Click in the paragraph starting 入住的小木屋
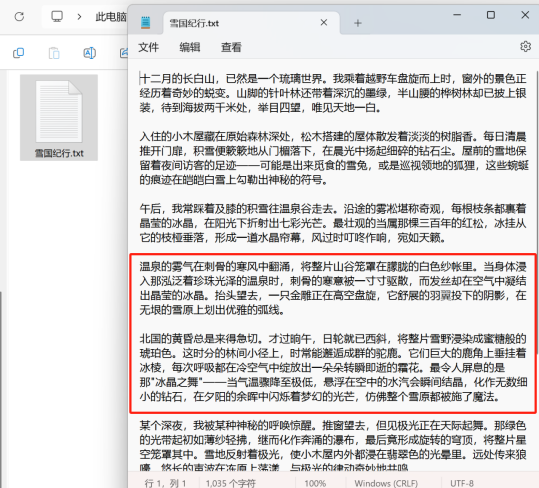Image resolution: width=539 pixels, height=488 pixels. click(333, 158)
